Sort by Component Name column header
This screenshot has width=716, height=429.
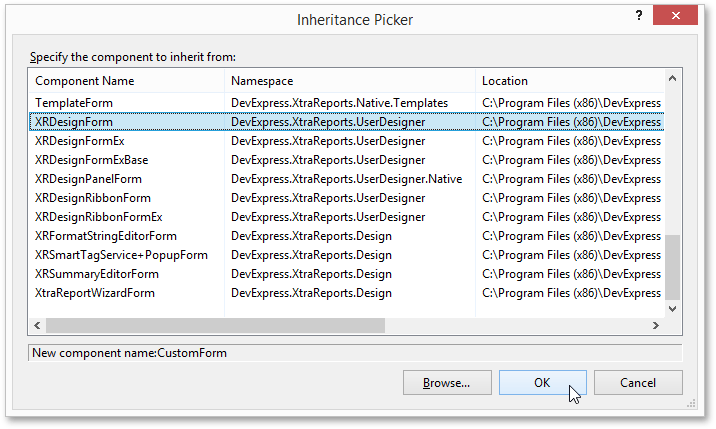tap(126, 81)
